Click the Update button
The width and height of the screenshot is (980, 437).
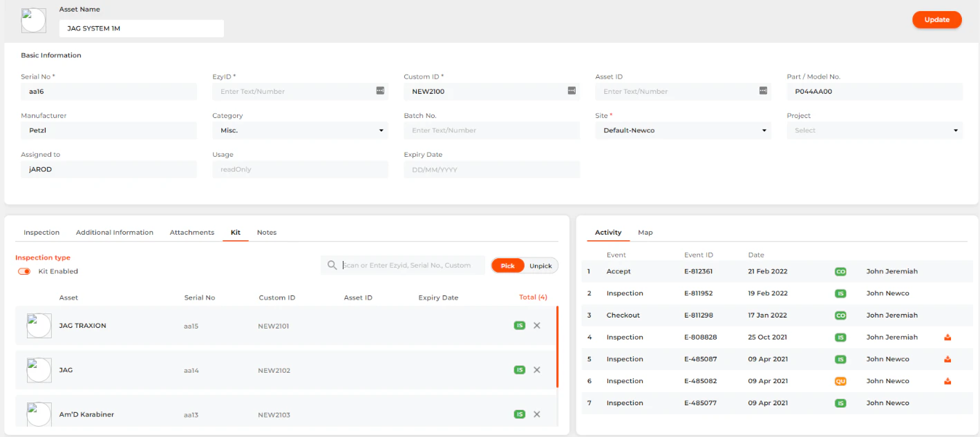tap(937, 20)
